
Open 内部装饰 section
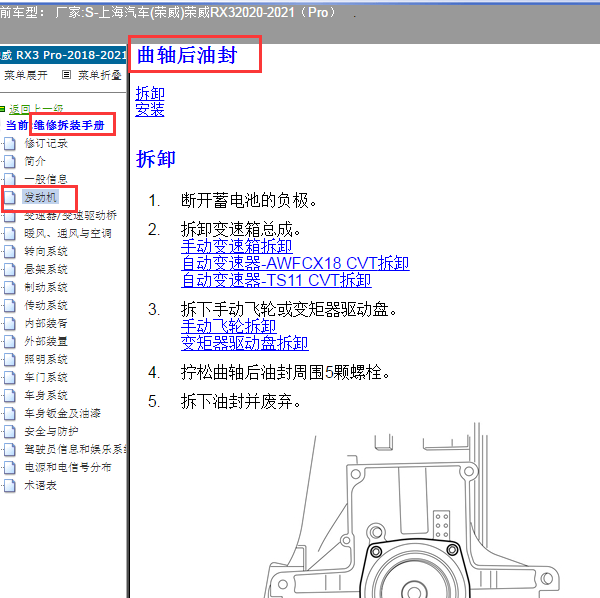click(46, 323)
